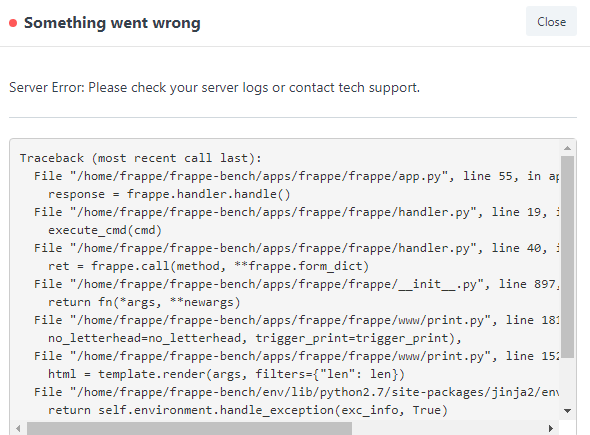Click the horizontal scroll-left arrow

point(18,428)
